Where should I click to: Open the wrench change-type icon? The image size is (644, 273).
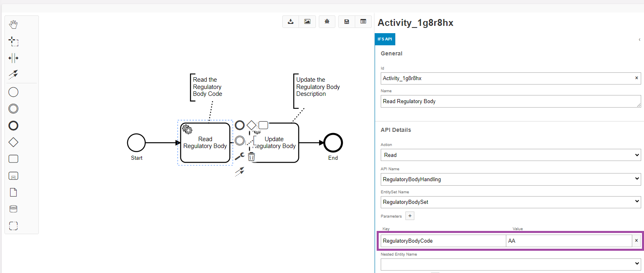239,157
